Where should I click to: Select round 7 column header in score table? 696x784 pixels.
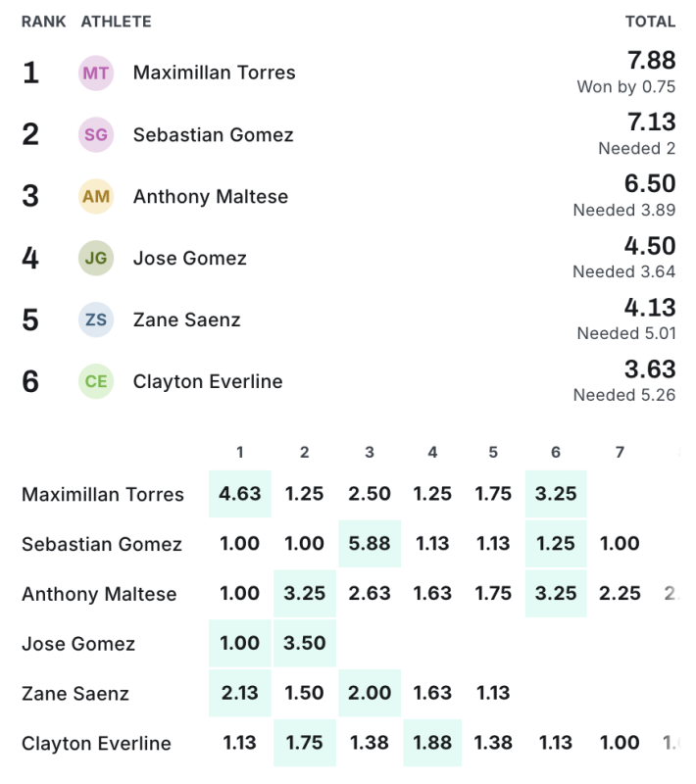click(620, 452)
